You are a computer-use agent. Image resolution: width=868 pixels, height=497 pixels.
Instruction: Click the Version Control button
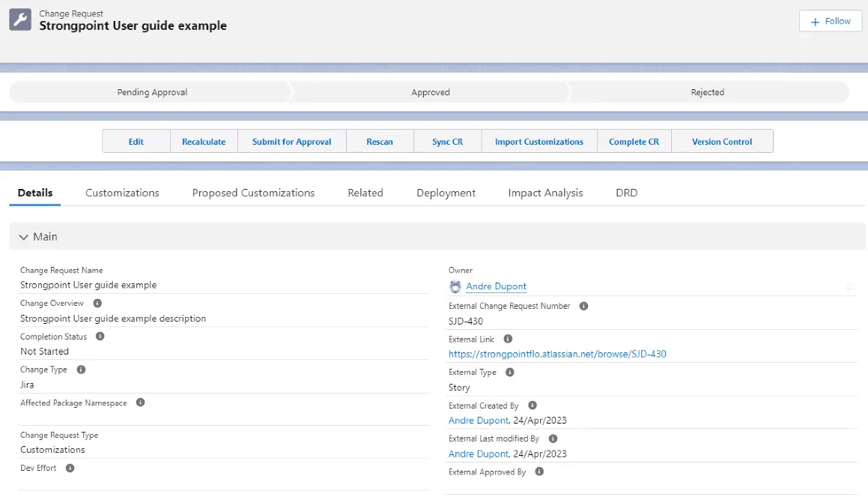[722, 141]
